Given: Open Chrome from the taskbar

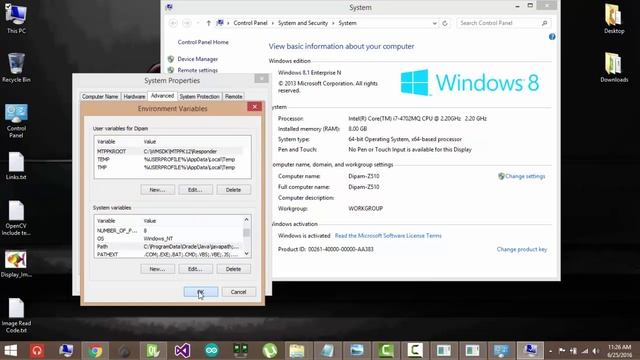Looking at the screenshot, I should (x=96, y=351).
